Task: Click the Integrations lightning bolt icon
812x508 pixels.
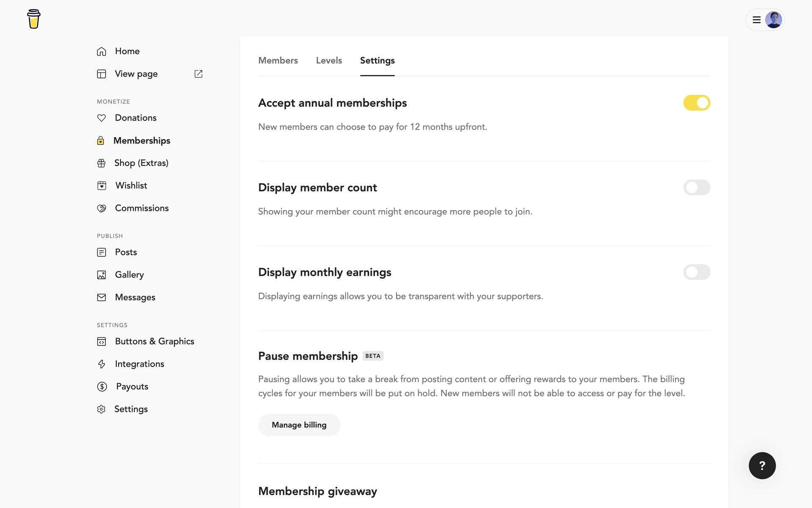Action: (101, 364)
